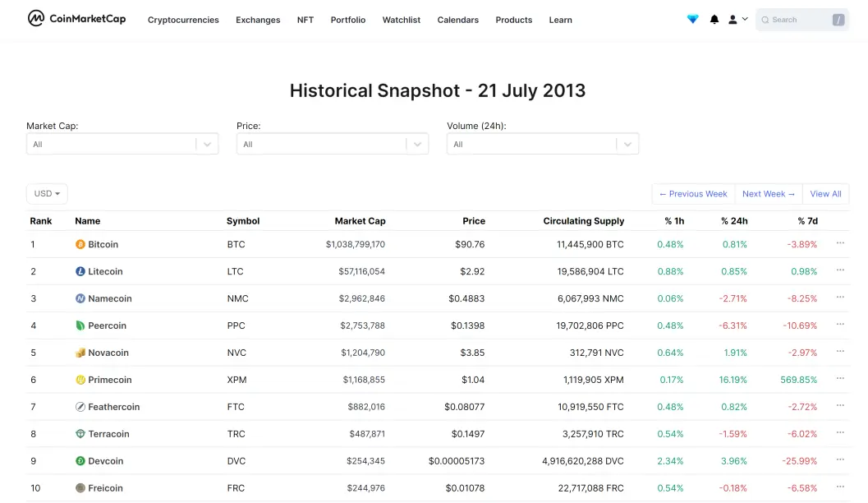Screen dimensions: 868x503
Task: Open the NFT menu
Action: click(305, 20)
